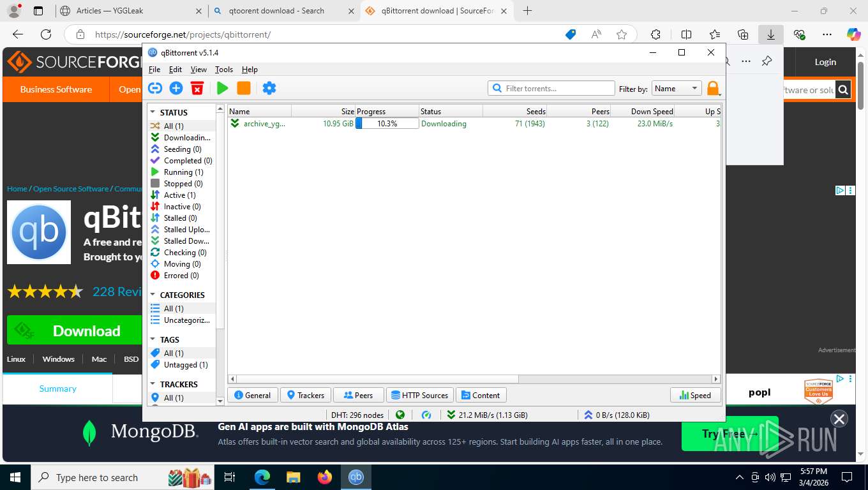Open the Edit menu in qBittorrent

click(x=176, y=70)
